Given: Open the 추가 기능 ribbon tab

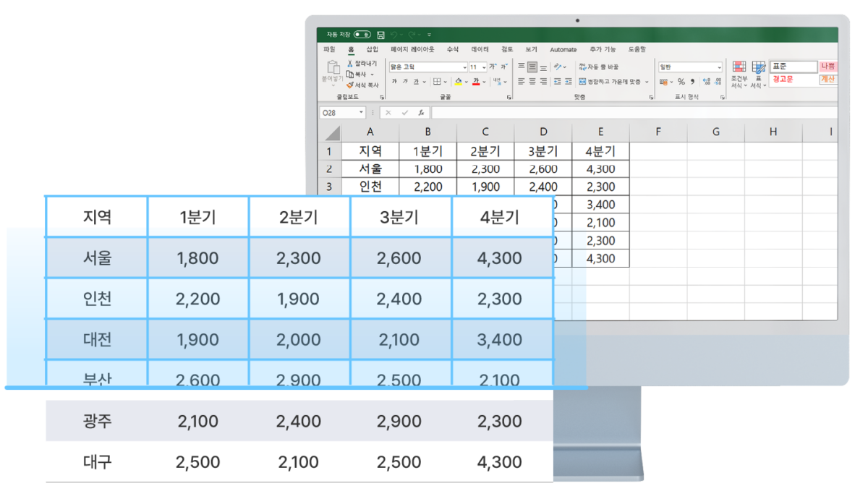Looking at the screenshot, I should coord(603,49).
